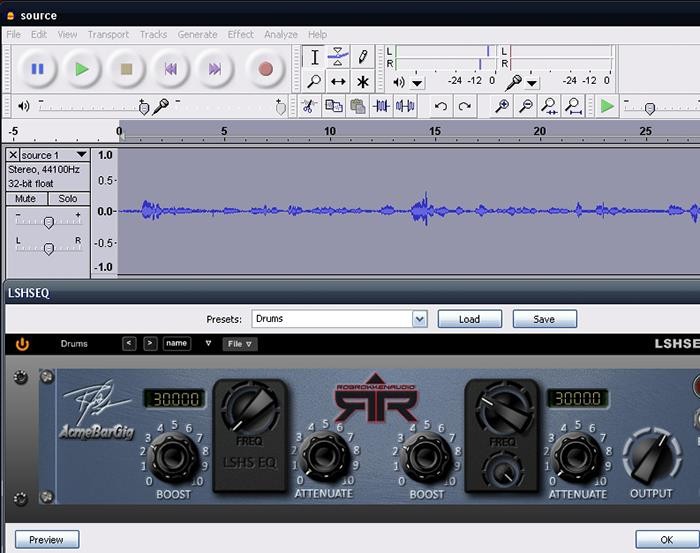
Task: Expand the plugin File dropdown
Action: click(239, 344)
